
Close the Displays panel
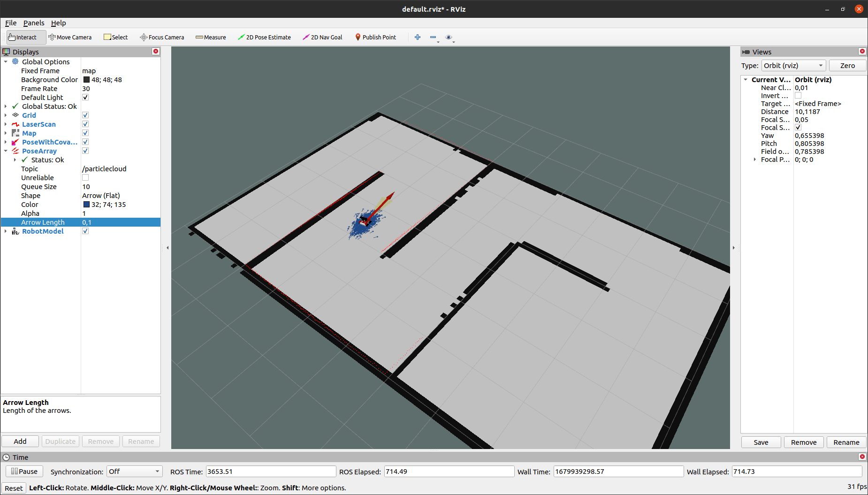(156, 52)
